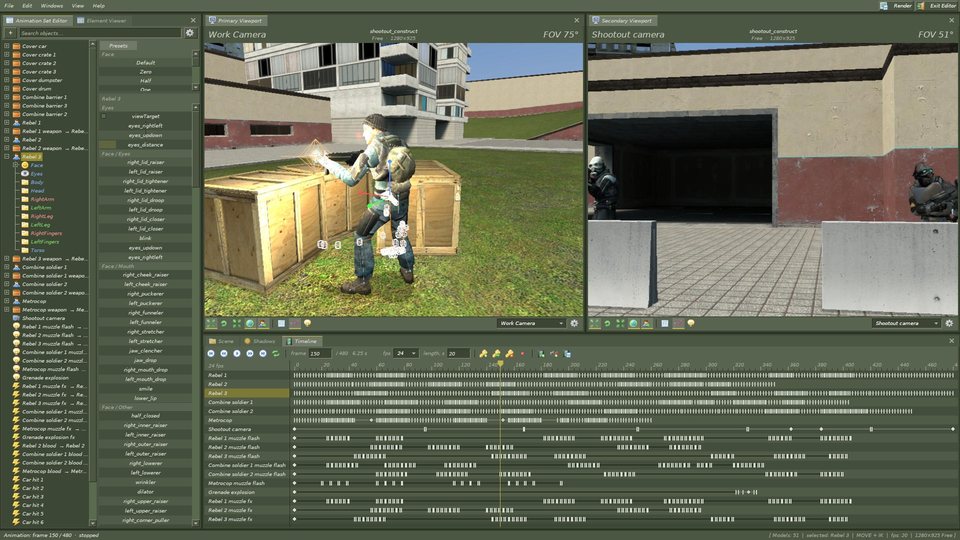Click the Exit Editor icon
This screenshot has width=960, height=540.
(x=921, y=6)
